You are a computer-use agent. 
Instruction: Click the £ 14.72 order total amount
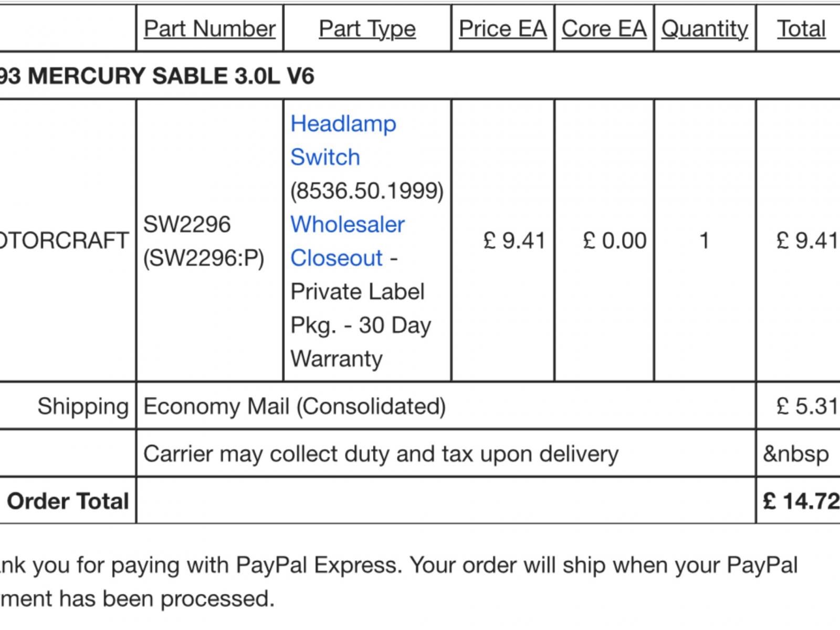[x=801, y=501]
